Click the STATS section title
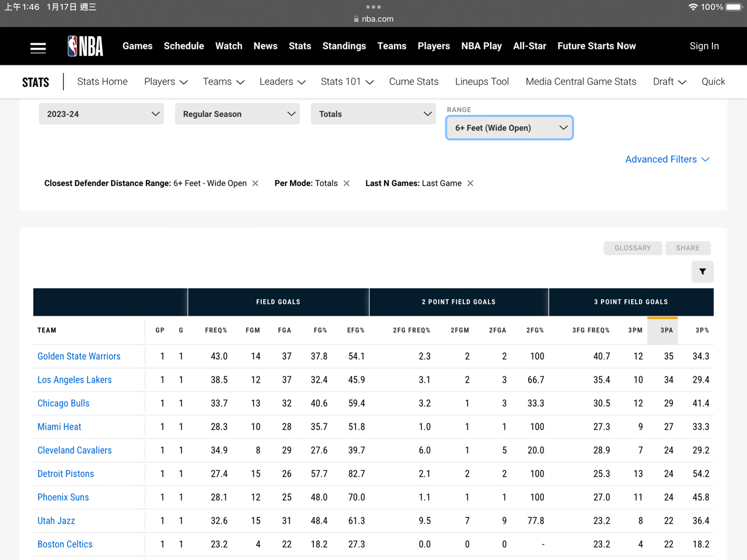The width and height of the screenshot is (747, 560). [36, 82]
